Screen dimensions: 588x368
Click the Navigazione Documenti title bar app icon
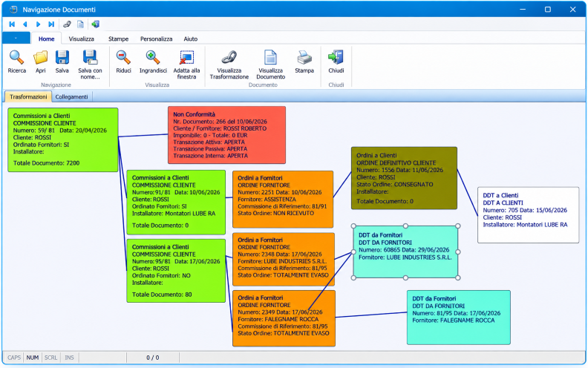13,10
